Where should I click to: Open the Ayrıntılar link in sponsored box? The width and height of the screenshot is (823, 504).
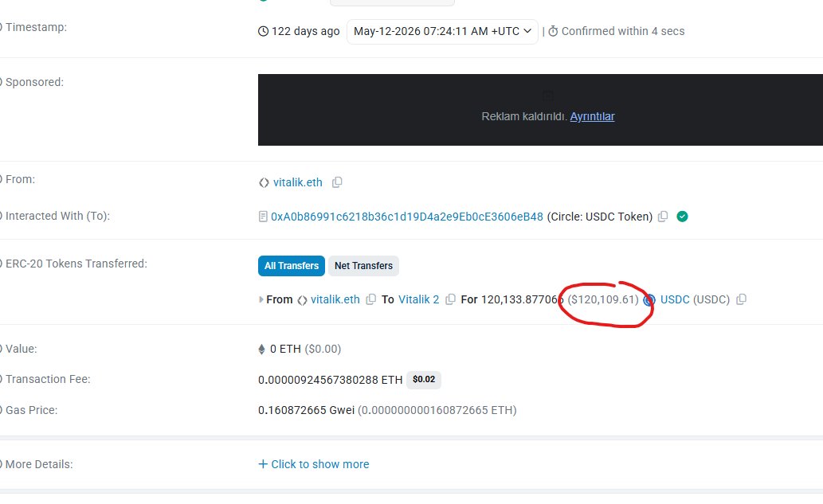tap(592, 116)
